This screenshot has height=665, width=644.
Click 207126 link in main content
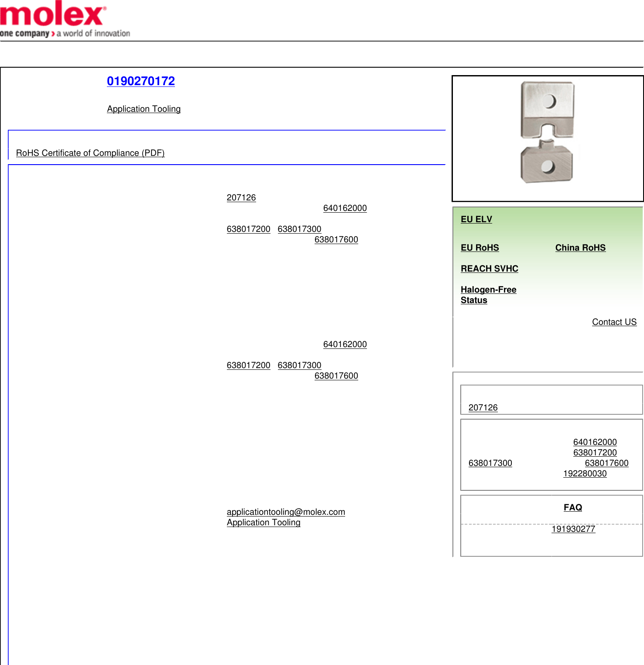(241, 197)
